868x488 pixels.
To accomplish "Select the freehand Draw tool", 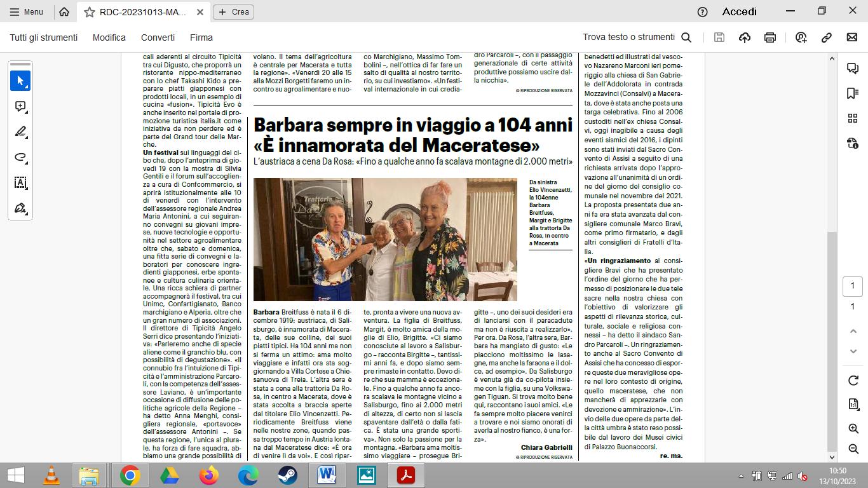I will (20, 157).
